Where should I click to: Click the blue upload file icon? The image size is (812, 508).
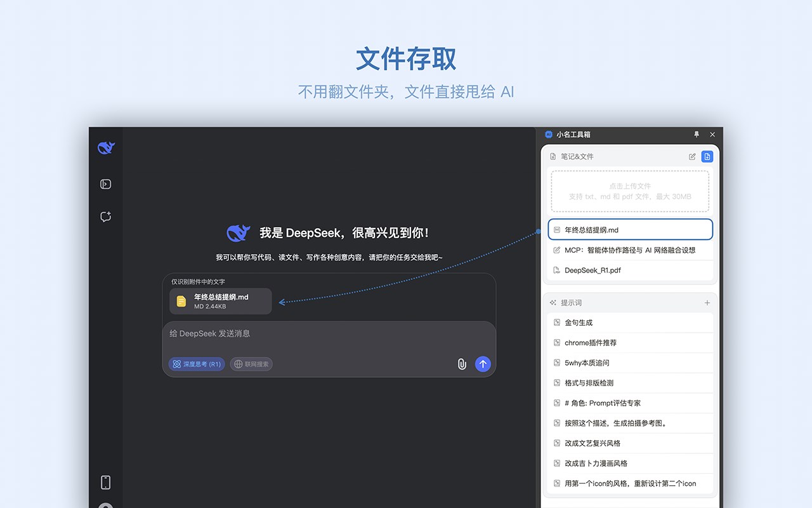click(x=707, y=156)
